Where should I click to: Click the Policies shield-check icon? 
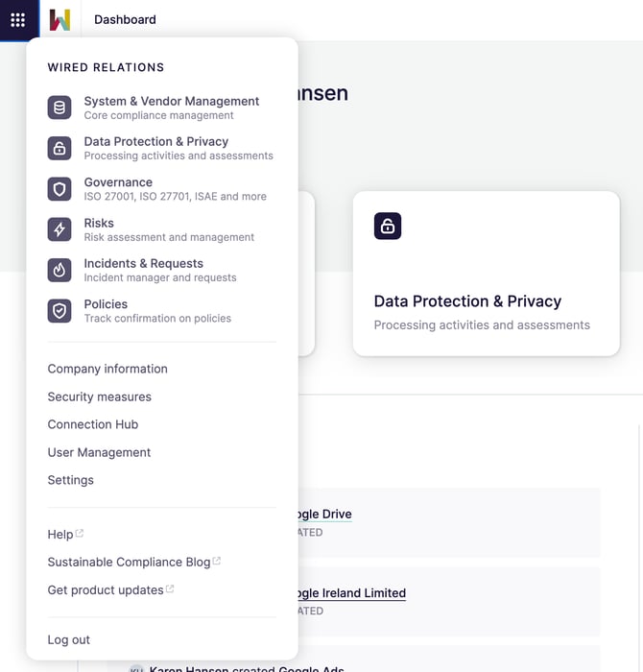coord(60,310)
